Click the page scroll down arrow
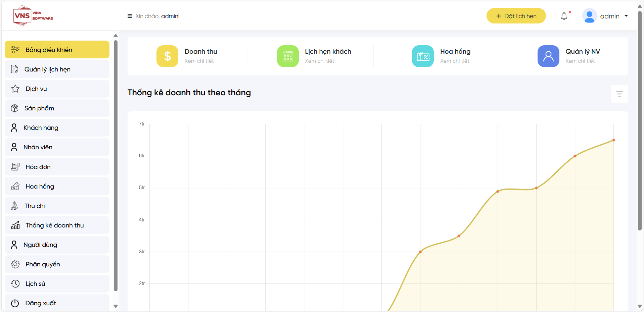This screenshot has height=312, width=644. tap(640, 306)
